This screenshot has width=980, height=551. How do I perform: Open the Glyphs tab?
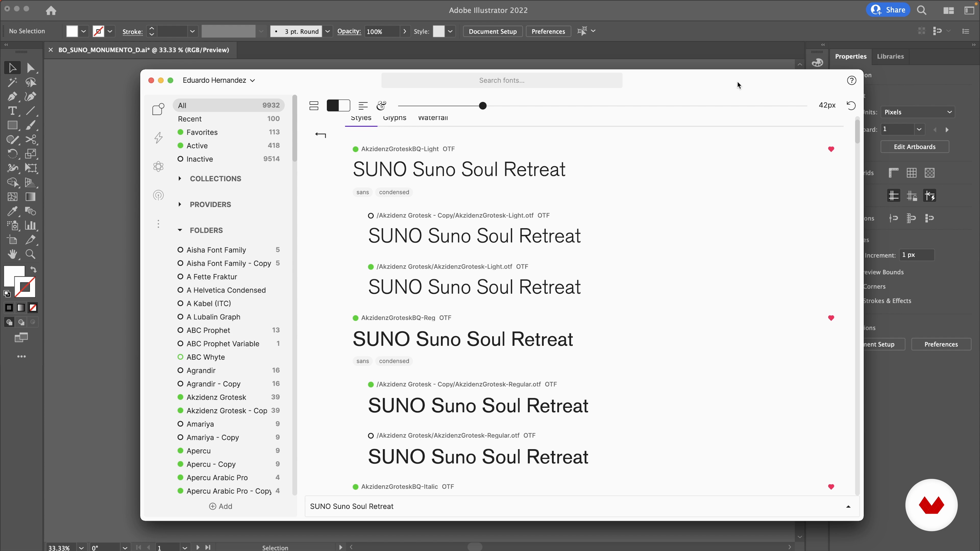(395, 118)
